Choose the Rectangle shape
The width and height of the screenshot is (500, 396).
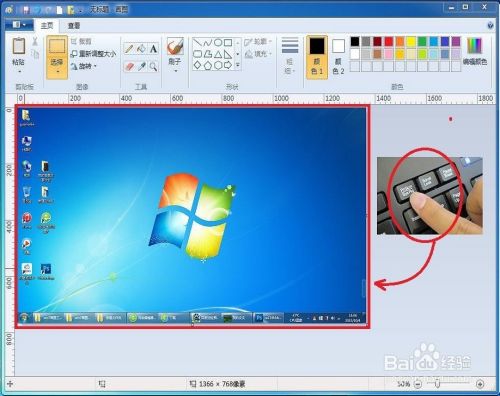pos(228,43)
